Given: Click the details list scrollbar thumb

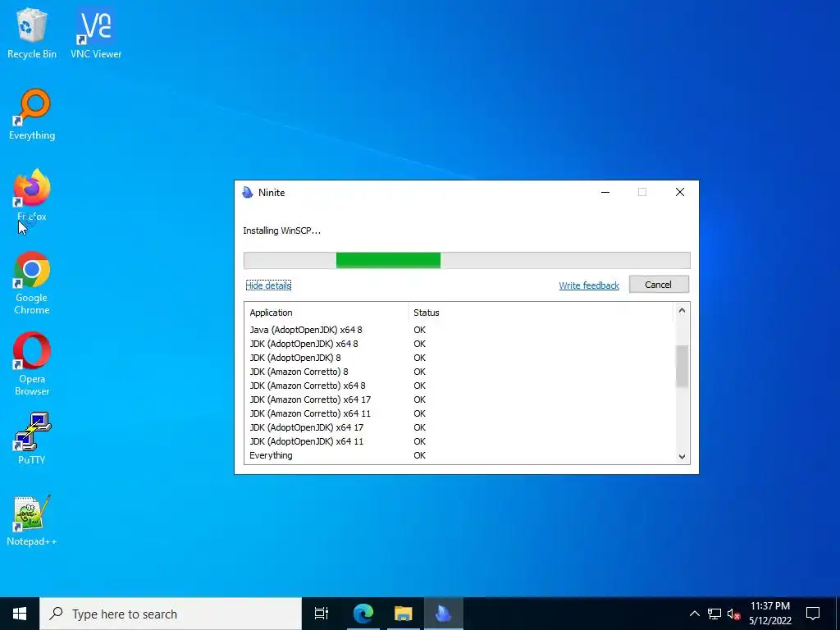Looking at the screenshot, I should coord(682,366).
